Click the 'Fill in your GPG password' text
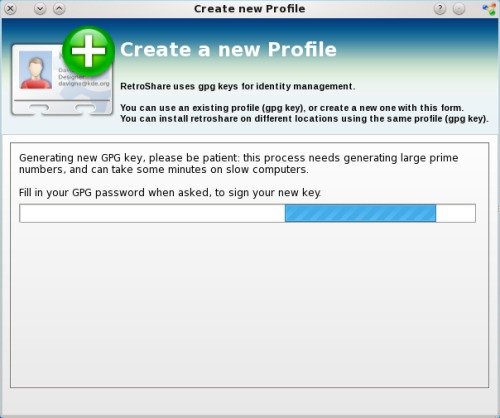The height and width of the screenshot is (418, 500). pos(170,193)
